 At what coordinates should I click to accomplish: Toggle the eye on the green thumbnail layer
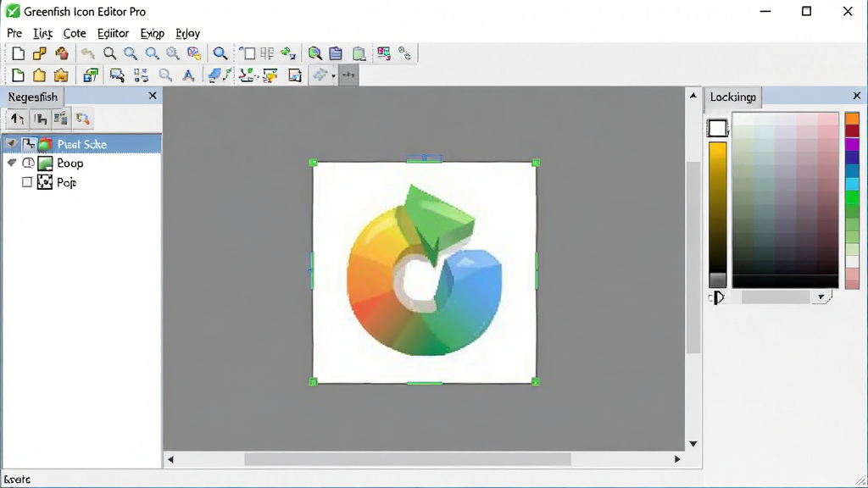12,163
